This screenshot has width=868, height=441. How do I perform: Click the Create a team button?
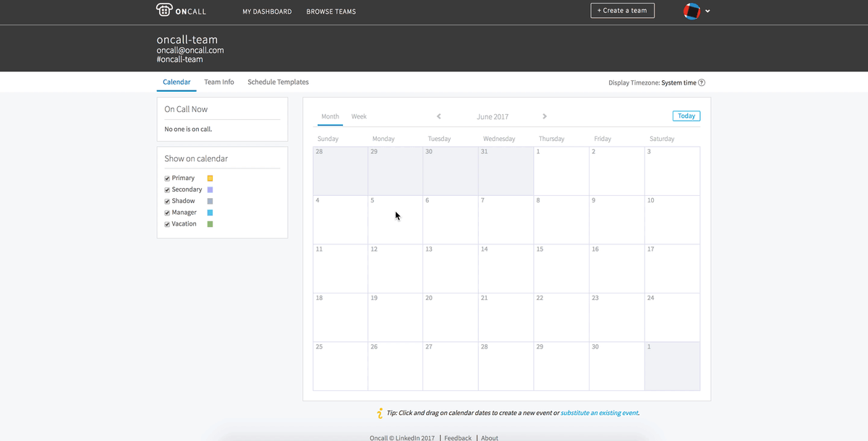point(622,11)
